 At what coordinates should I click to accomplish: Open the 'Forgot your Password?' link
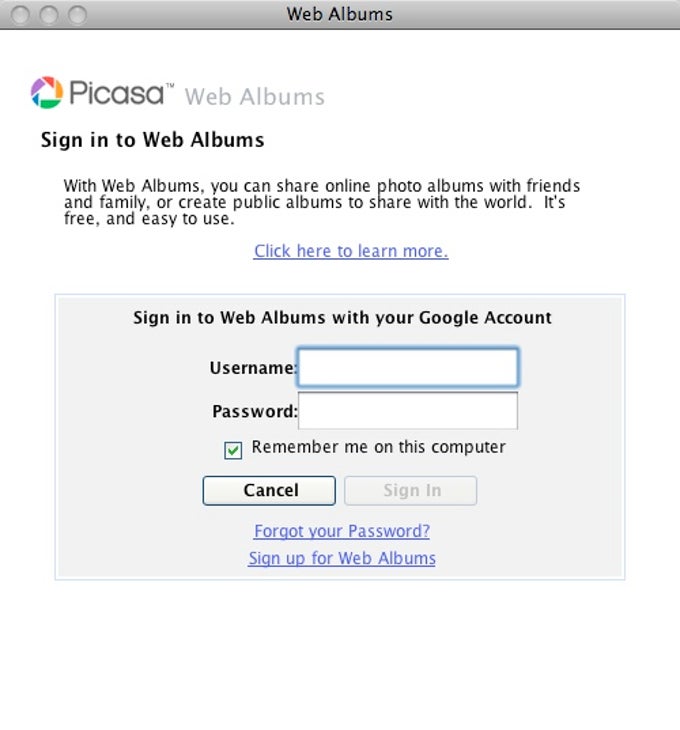coord(342,531)
